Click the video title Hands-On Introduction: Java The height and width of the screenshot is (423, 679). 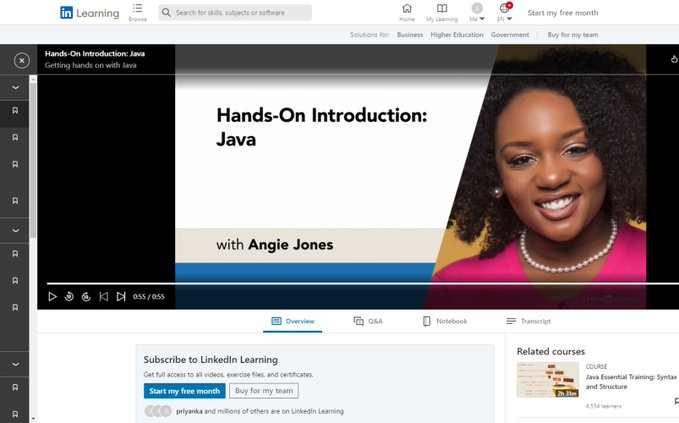point(95,54)
